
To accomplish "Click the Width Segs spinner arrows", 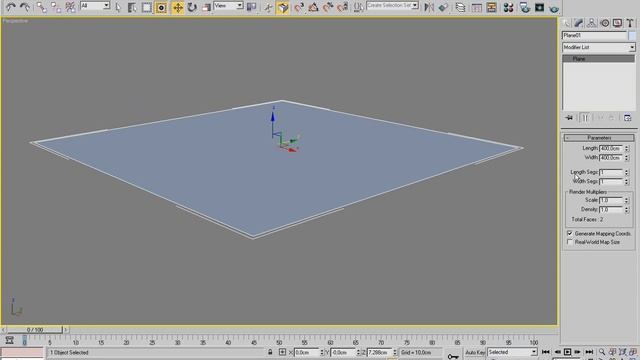I will [627, 182].
